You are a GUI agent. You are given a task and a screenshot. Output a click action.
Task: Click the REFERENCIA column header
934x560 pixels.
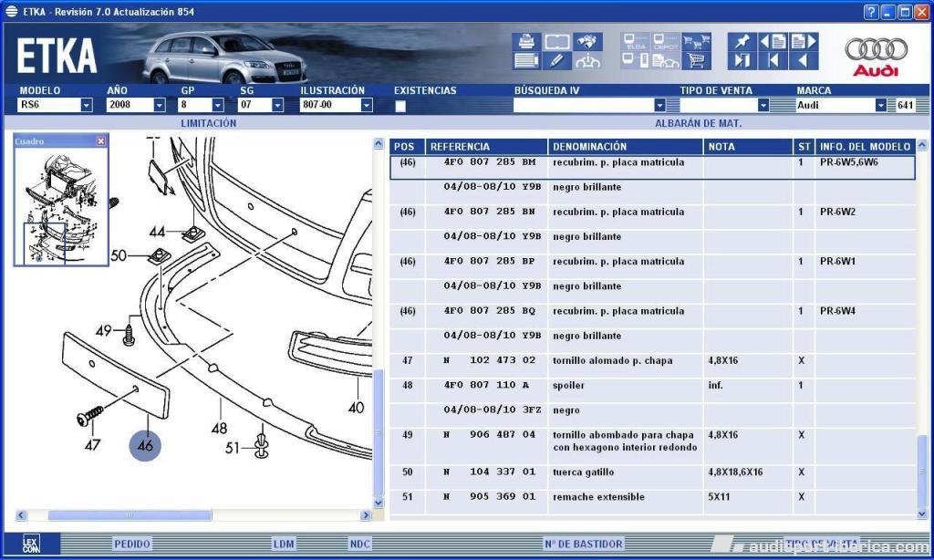point(486,147)
